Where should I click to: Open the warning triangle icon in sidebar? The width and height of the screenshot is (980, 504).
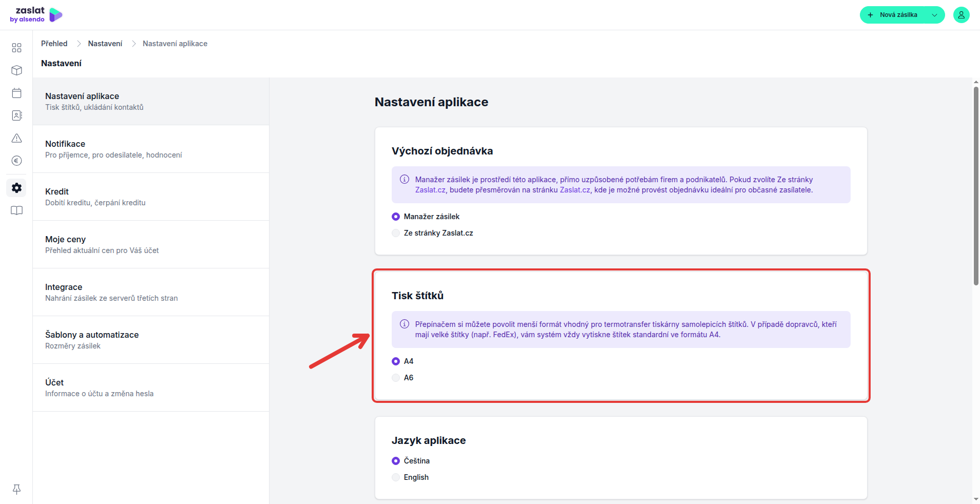click(16, 138)
